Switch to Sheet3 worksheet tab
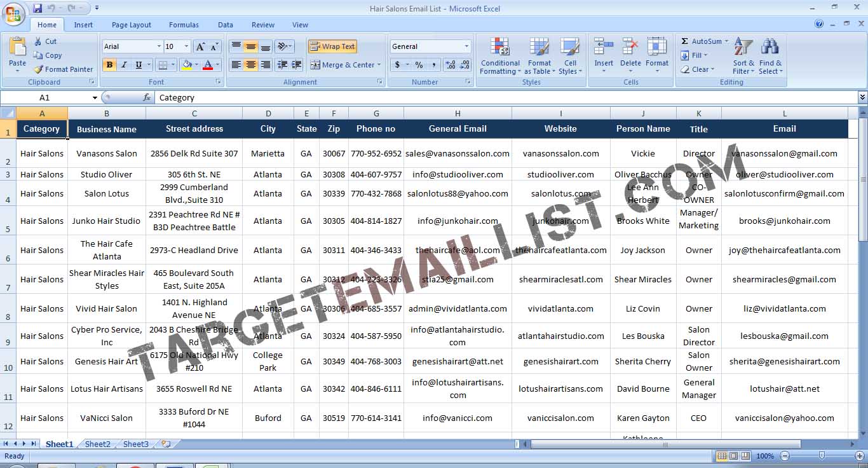Viewport: 868px width, 468px height. pos(136,444)
